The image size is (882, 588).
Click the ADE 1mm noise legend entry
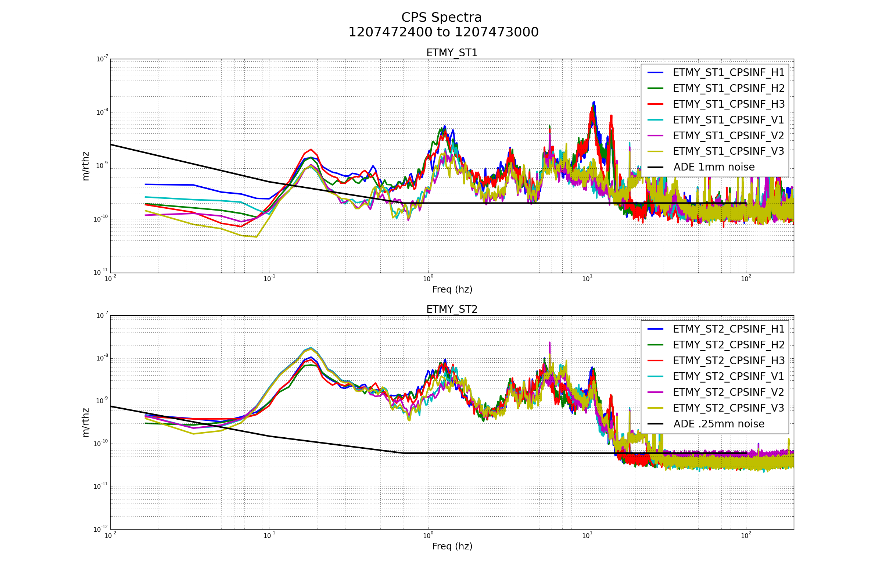714,167
